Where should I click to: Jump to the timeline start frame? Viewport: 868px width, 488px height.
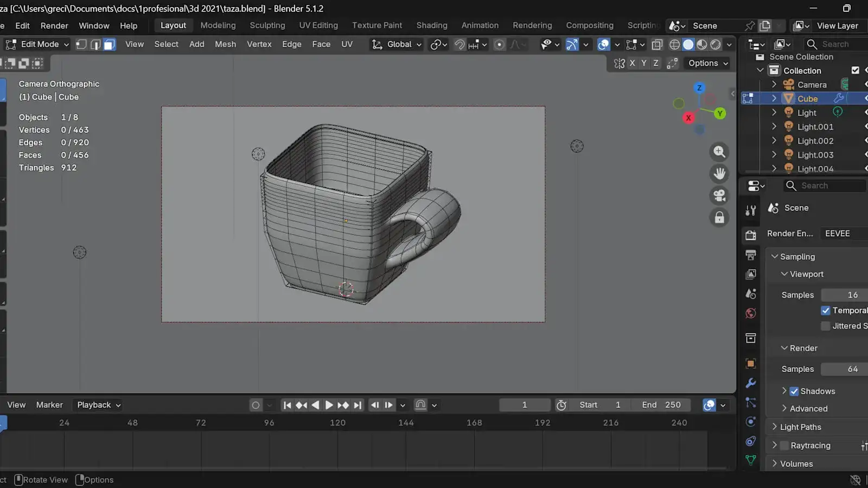tap(288, 405)
